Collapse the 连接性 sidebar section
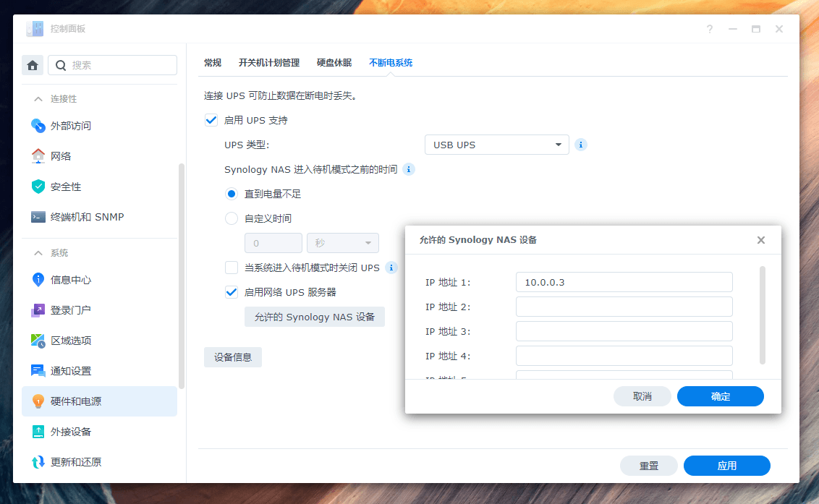819x504 pixels. [x=38, y=98]
